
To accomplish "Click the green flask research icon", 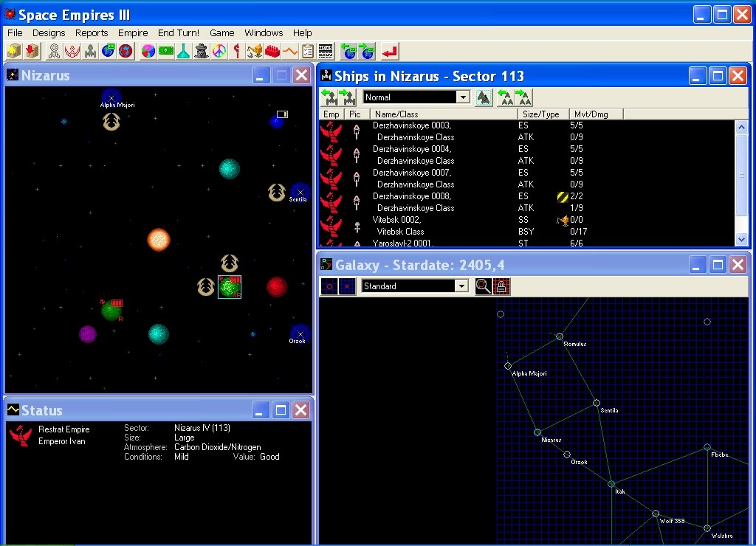I will tap(183, 51).
